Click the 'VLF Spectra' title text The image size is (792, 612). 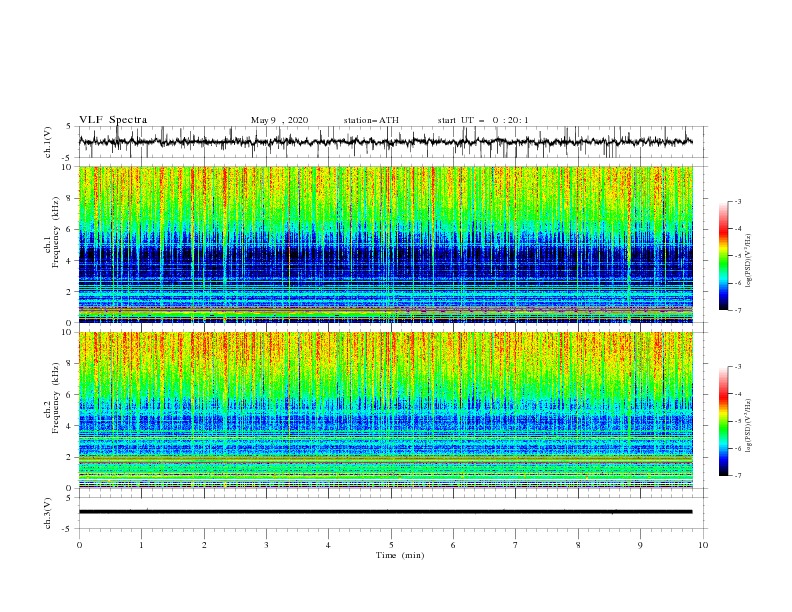click(x=113, y=120)
